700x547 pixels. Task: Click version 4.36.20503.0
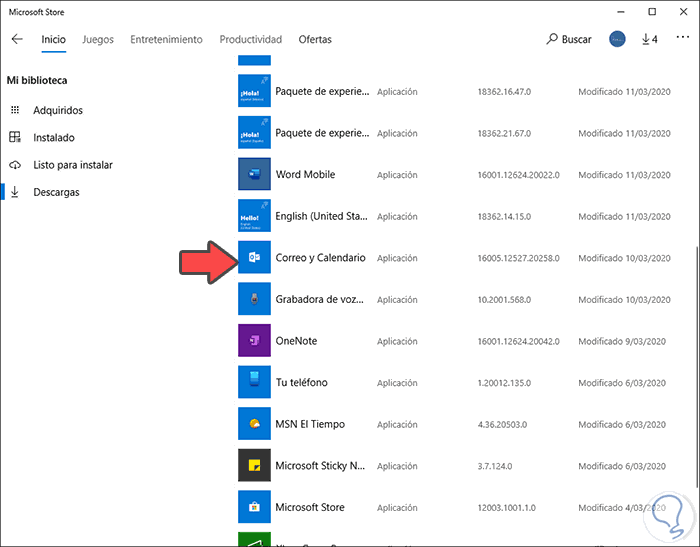pyautogui.click(x=502, y=425)
